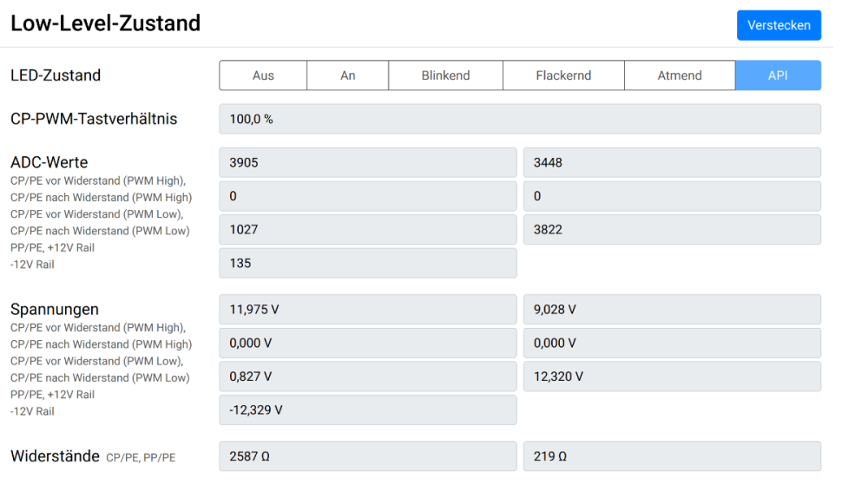Viewport: 868px width, 485px height.
Task: Click the voltage field showing 11,975 V
Action: click(x=367, y=310)
